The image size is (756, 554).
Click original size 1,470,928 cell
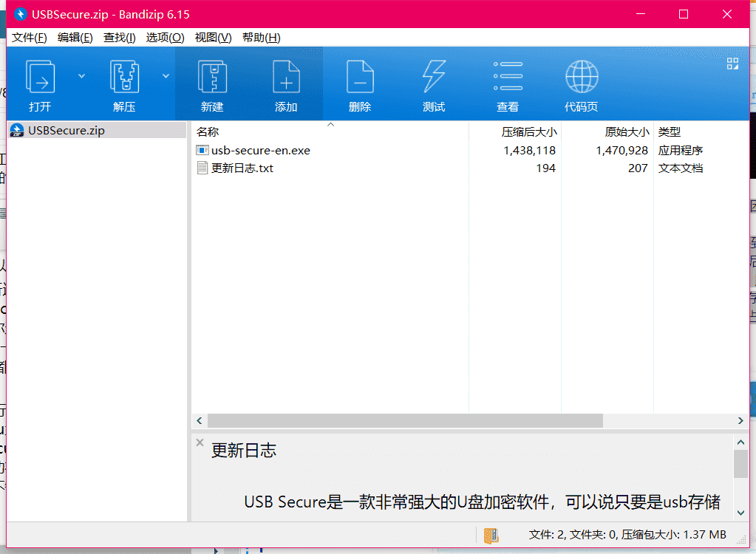622,150
